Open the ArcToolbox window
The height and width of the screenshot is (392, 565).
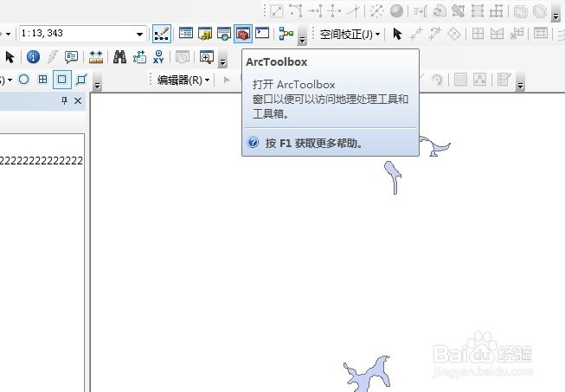(x=243, y=34)
